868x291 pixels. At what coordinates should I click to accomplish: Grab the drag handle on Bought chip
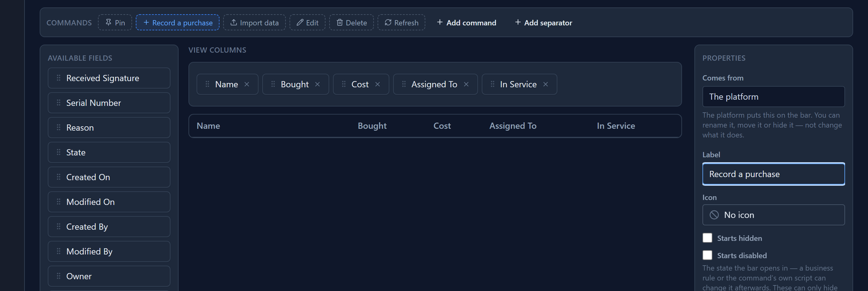coord(273,84)
